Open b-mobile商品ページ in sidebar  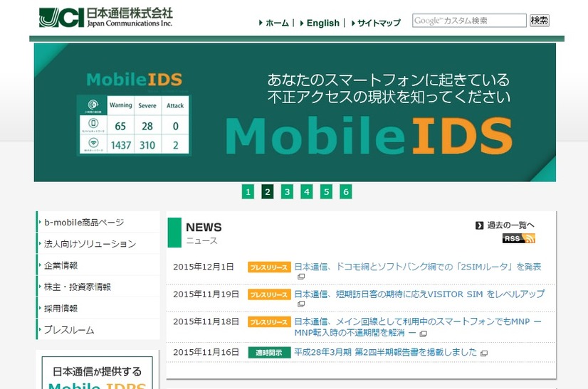pos(98,222)
